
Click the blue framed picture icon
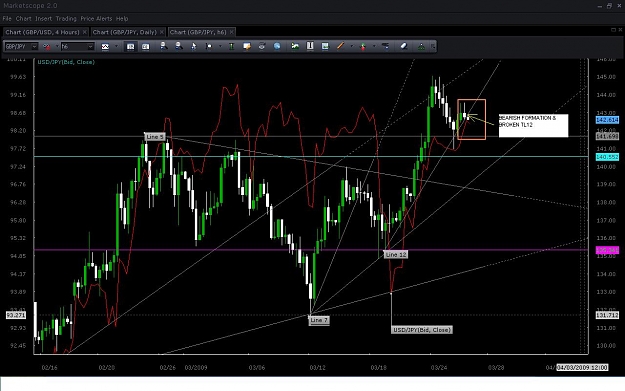click(325, 46)
